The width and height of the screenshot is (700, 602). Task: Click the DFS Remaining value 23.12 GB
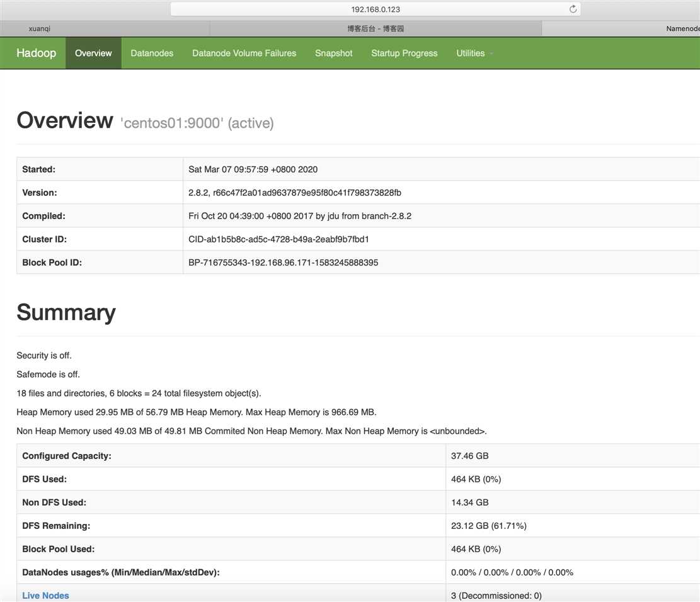tap(489, 526)
